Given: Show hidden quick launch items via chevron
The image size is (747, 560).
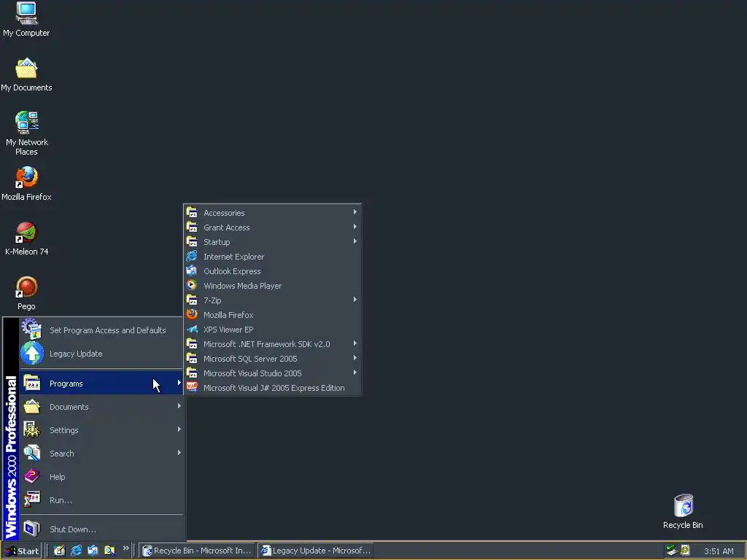Looking at the screenshot, I should (x=125, y=548).
